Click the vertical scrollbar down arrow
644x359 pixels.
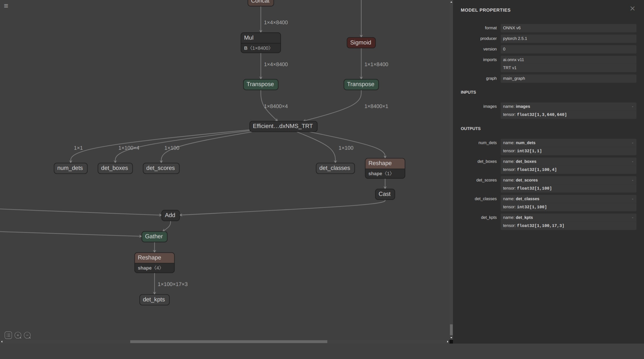pyautogui.click(x=451, y=338)
